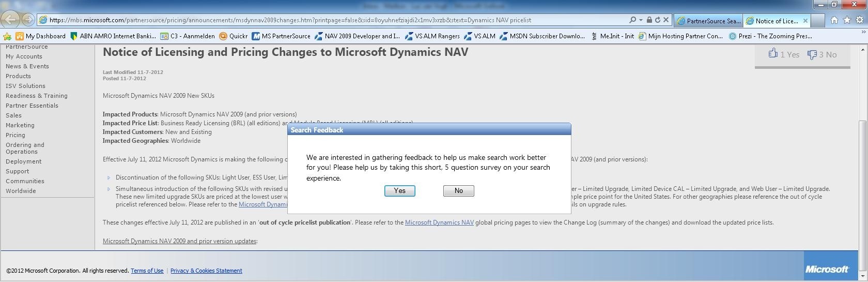The image size is (868, 282).
Task: Open the Mijn Hosting Partner favorite
Action: pos(680,36)
